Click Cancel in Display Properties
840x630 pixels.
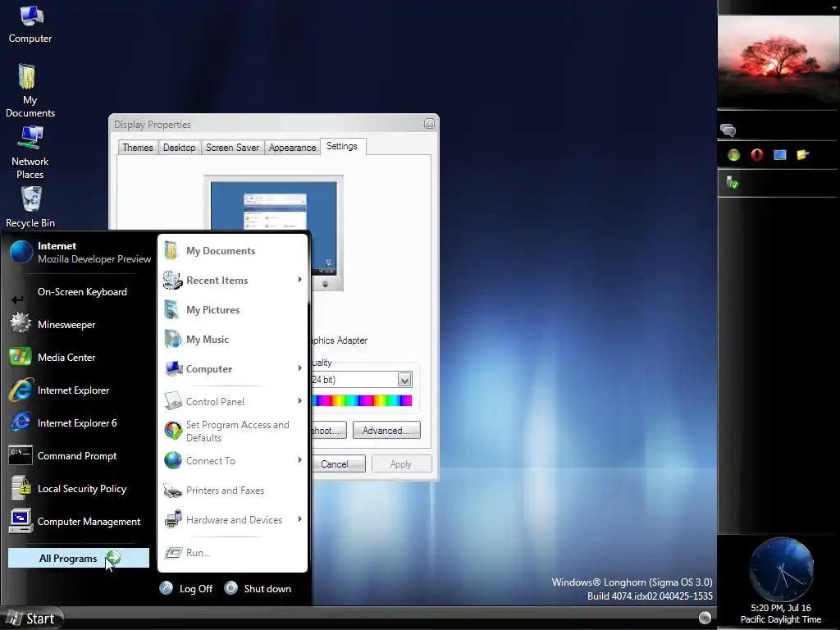(x=338, y=464)
